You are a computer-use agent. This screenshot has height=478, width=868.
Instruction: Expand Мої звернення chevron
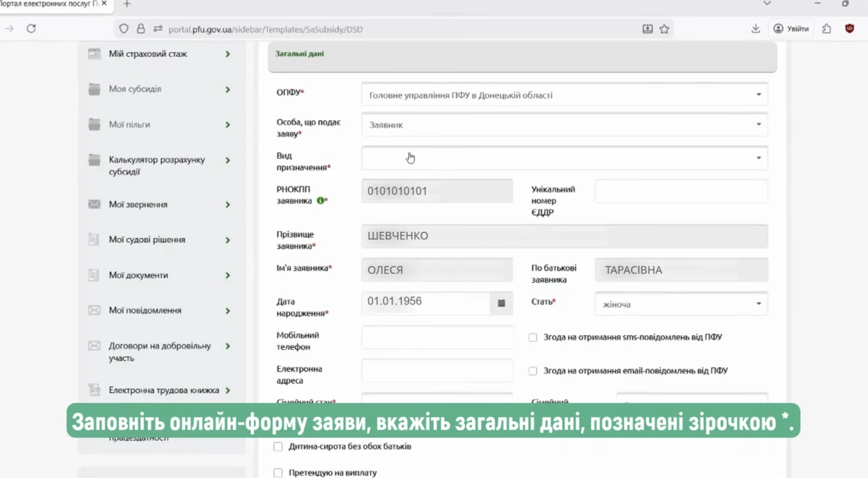(228, 205)
